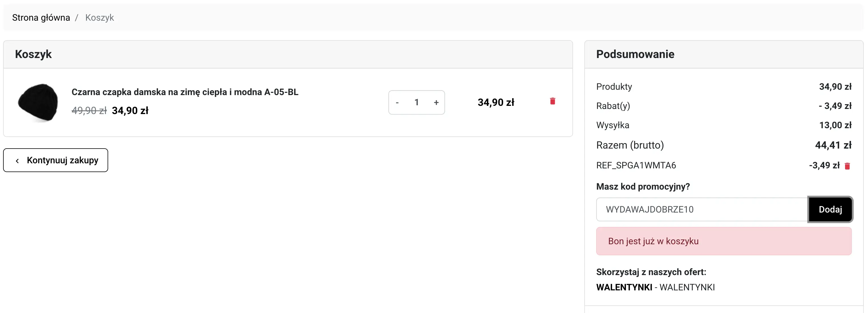Click the Koszyk panel heading
Screen dimensions: 868x313
click(x=33, y=54)
